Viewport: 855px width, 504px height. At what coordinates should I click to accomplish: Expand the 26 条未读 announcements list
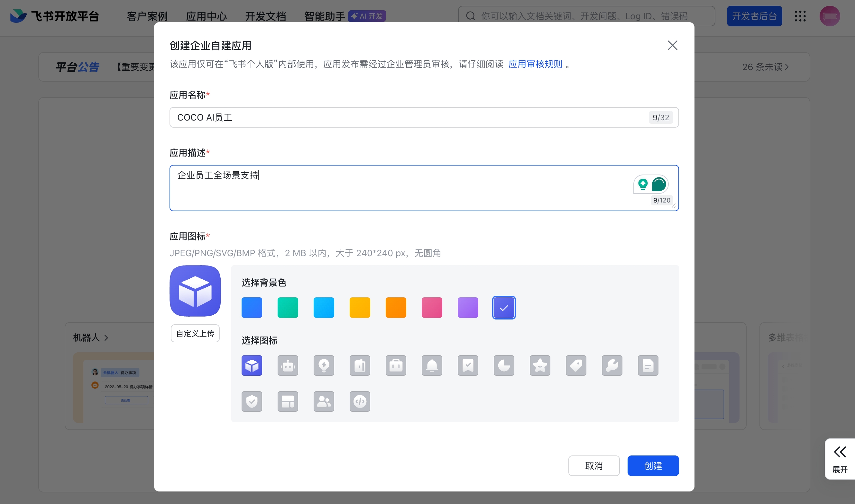[x=766, y=67]
